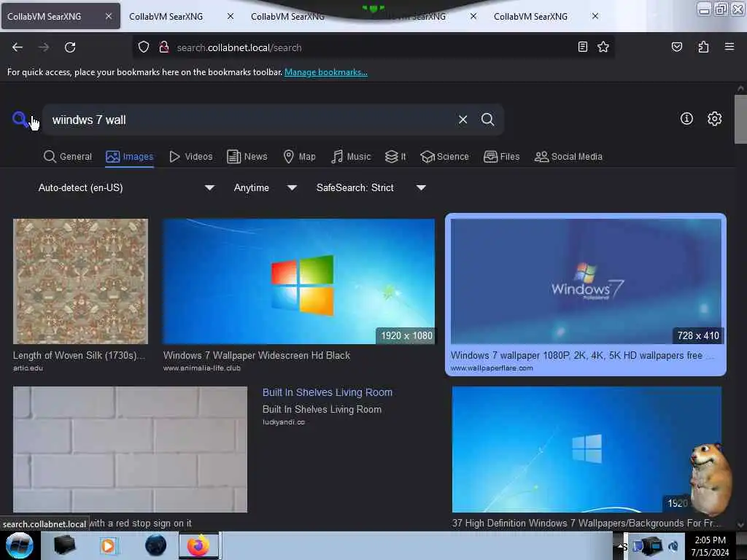
Task: Submit search with the magnifier button
Action: [487, 120]
